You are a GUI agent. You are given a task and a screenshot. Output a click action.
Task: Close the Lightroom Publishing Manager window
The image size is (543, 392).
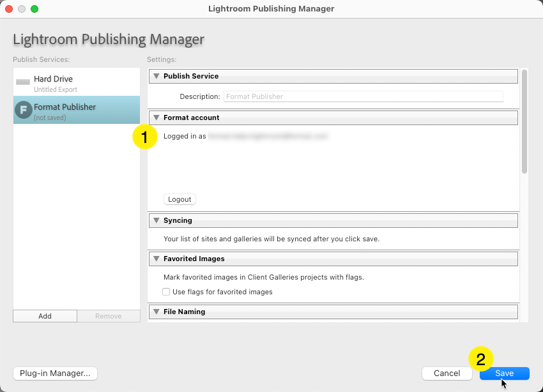[x=9, y=9]
